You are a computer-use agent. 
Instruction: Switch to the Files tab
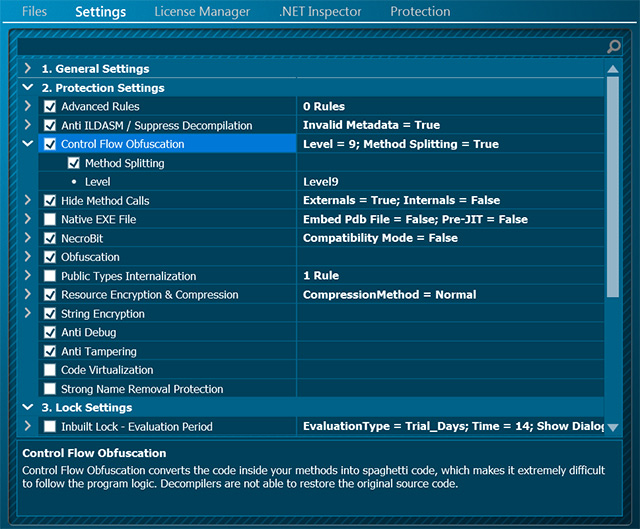(34, 12)
